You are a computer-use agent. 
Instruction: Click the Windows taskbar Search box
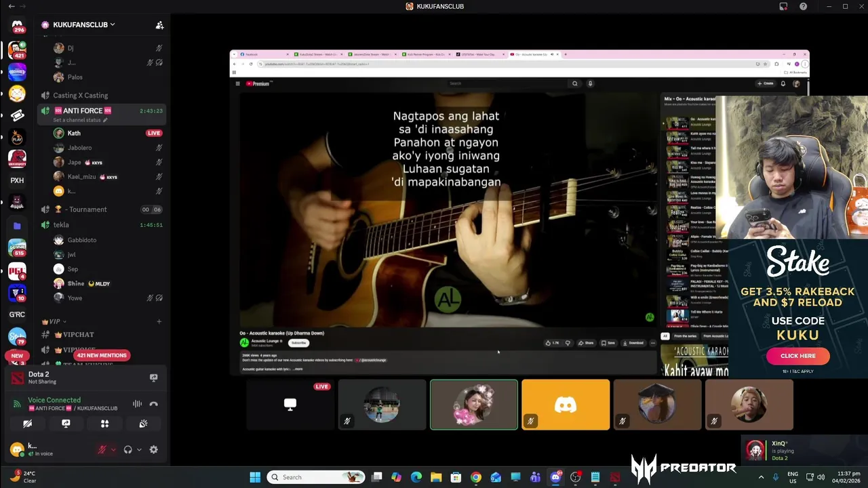pyautogui.click(x=316, y=477)
